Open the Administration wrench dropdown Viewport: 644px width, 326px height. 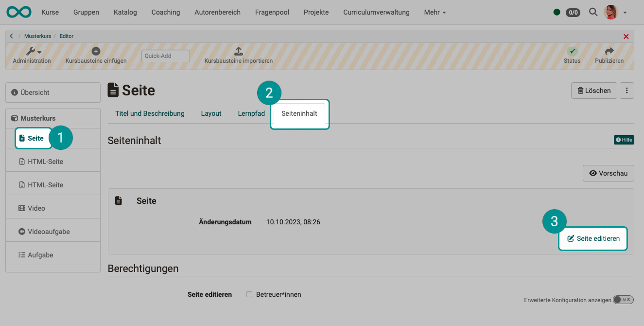[33, 52]
